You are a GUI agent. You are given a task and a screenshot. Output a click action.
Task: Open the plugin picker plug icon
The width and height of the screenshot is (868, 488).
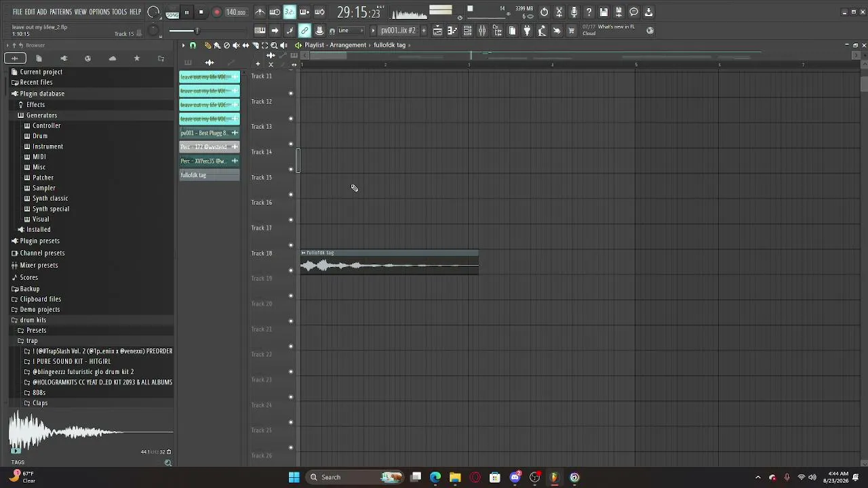point(527,30)
